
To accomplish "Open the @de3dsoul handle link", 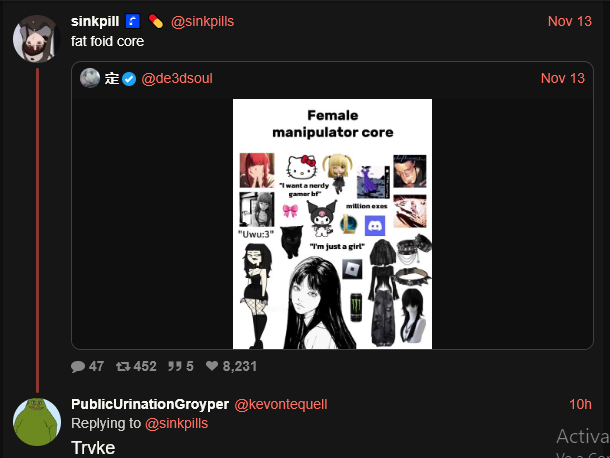I will (x=177, y=79).
